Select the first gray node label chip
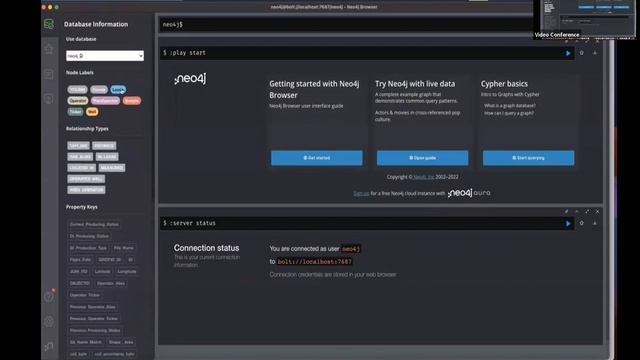 [x=78, y=90]
